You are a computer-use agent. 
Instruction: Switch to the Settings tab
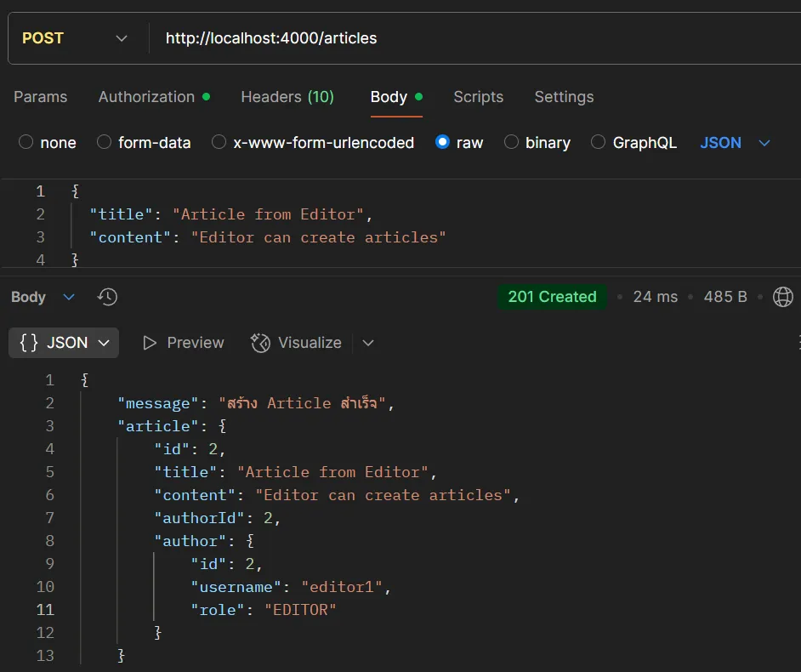click(564, 97)
